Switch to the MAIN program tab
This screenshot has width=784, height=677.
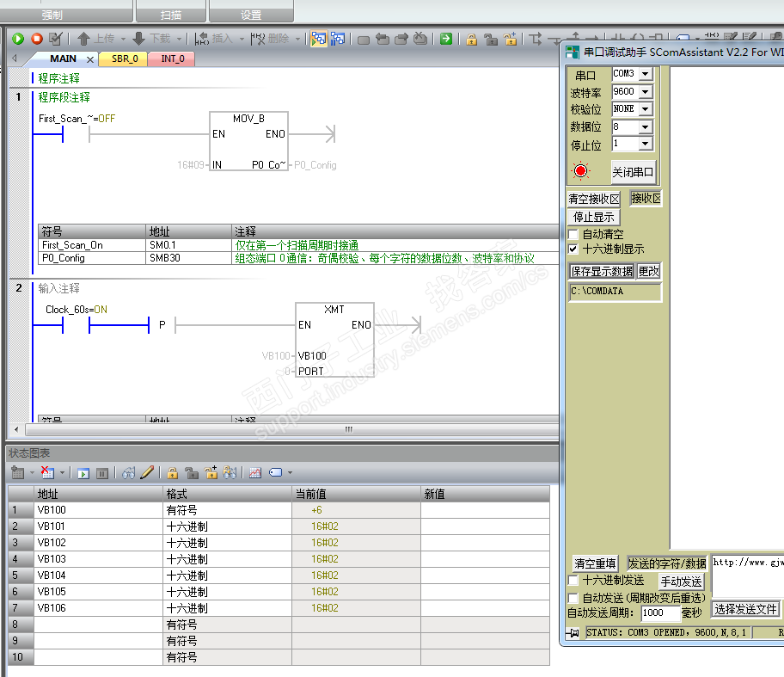coord(63,59)
